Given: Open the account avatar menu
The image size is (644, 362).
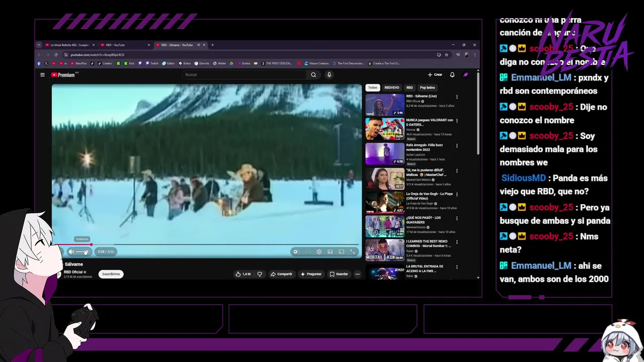Looking at the screenshot, I should [x=466, y=75].
